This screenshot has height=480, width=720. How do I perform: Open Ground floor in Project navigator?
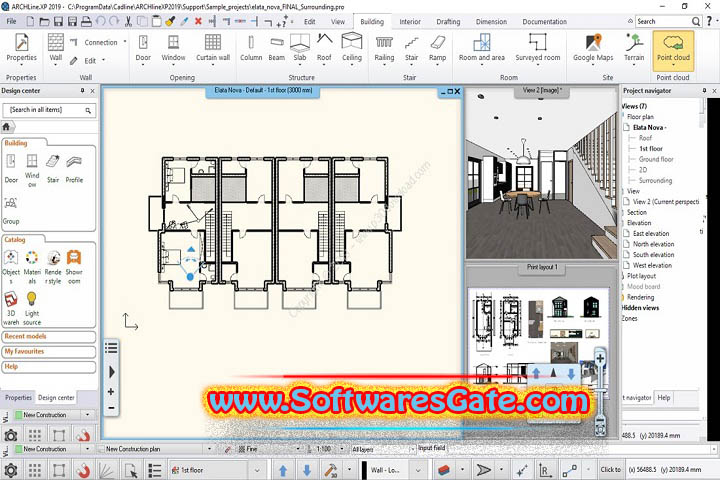click(656, 159)
